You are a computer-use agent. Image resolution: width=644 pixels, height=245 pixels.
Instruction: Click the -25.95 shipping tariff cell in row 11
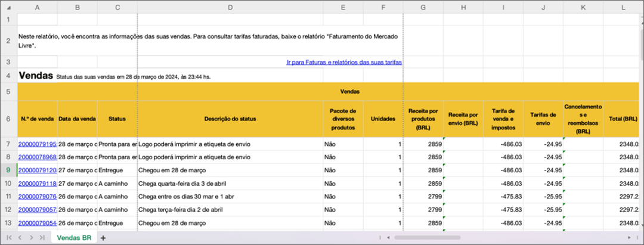(543, 197)
